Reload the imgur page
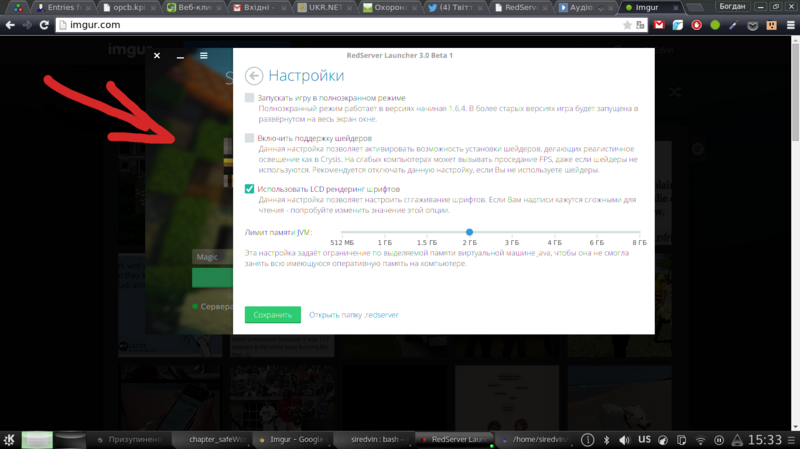The height and width of the screenshot is (449, 800). (x=44, y=24)
